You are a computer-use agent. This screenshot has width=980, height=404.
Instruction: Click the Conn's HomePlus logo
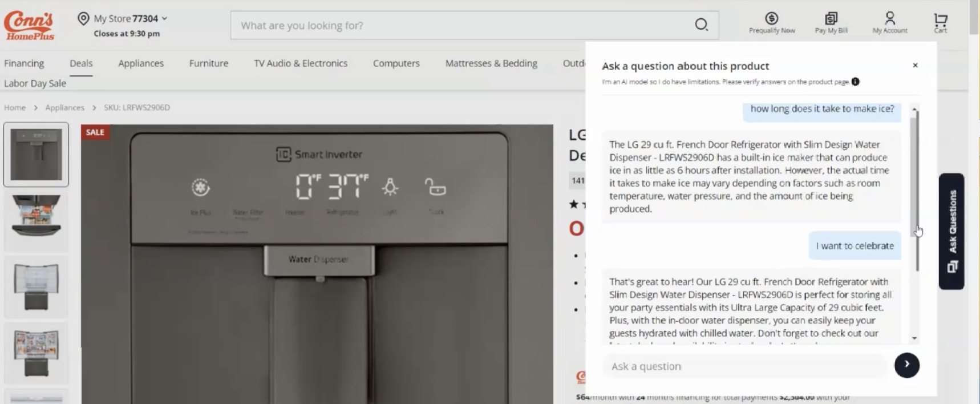click(29, 26)
